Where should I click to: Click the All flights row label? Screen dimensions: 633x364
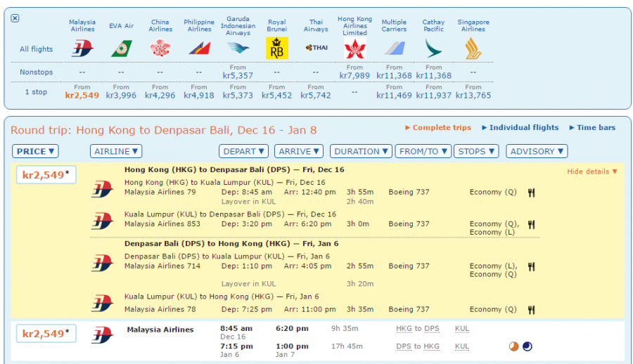tap(36, 49)
